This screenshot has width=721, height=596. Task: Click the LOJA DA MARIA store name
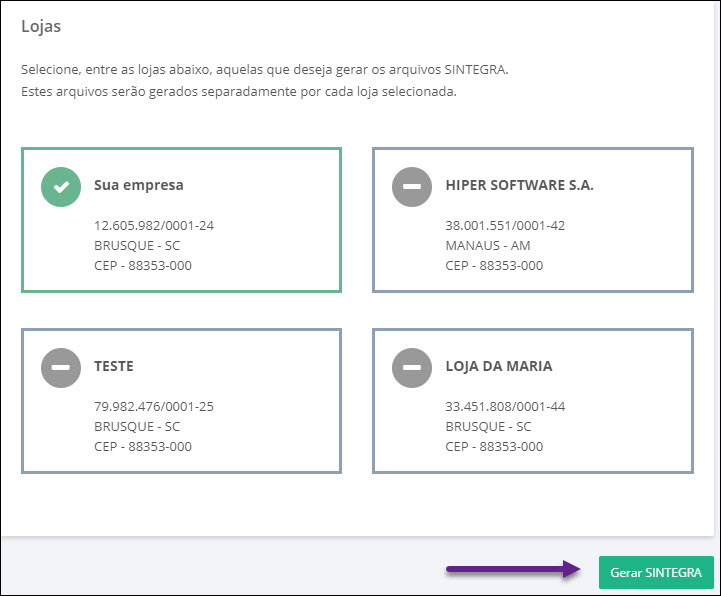tap(499, 366)
